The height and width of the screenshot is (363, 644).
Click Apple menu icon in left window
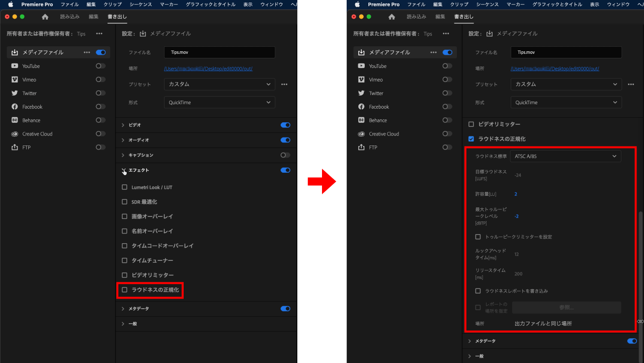click(10, 4)
